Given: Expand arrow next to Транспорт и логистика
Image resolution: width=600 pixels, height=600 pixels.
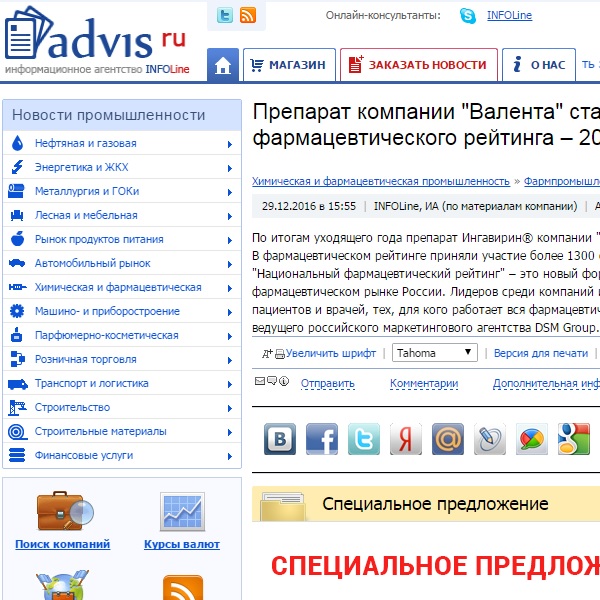Looking at the screenshot, I should [230, 385].
